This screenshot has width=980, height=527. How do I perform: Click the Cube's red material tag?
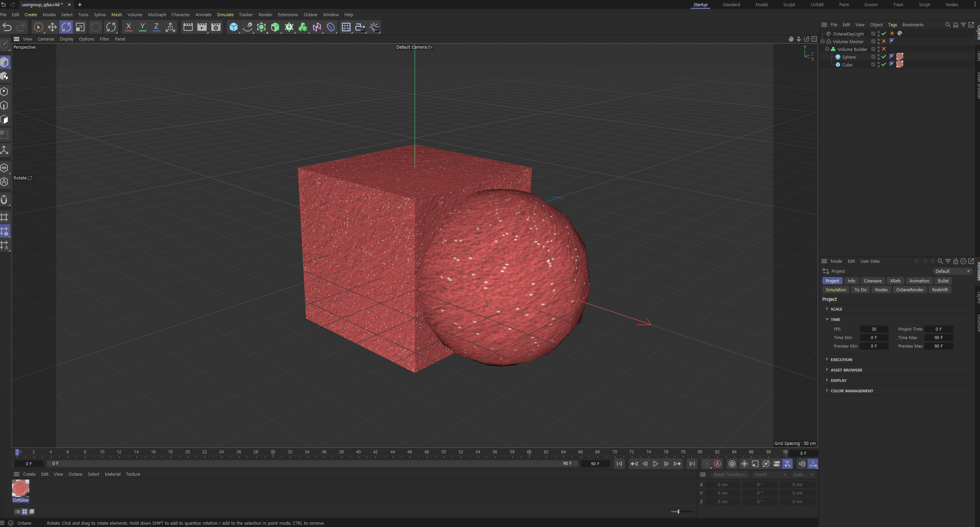900,64
